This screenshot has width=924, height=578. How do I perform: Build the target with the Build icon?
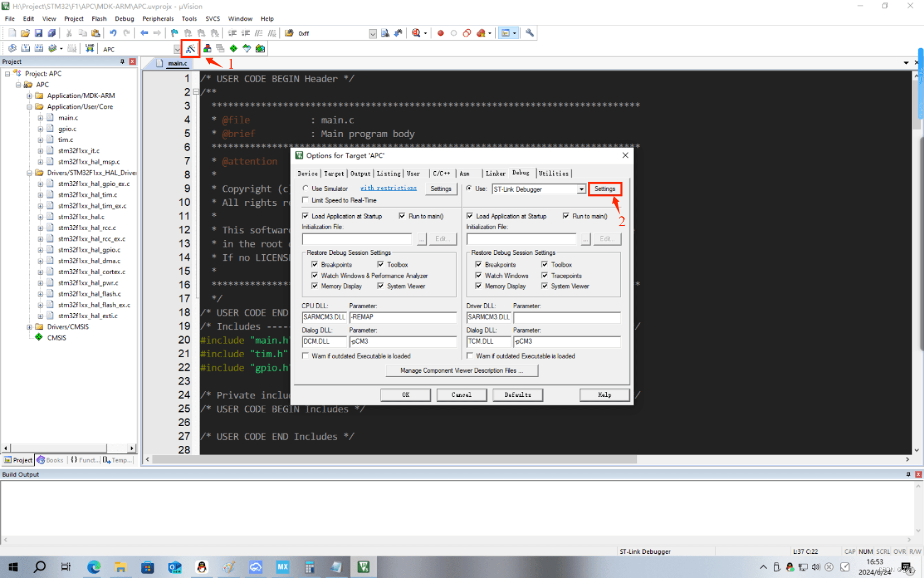25,48
